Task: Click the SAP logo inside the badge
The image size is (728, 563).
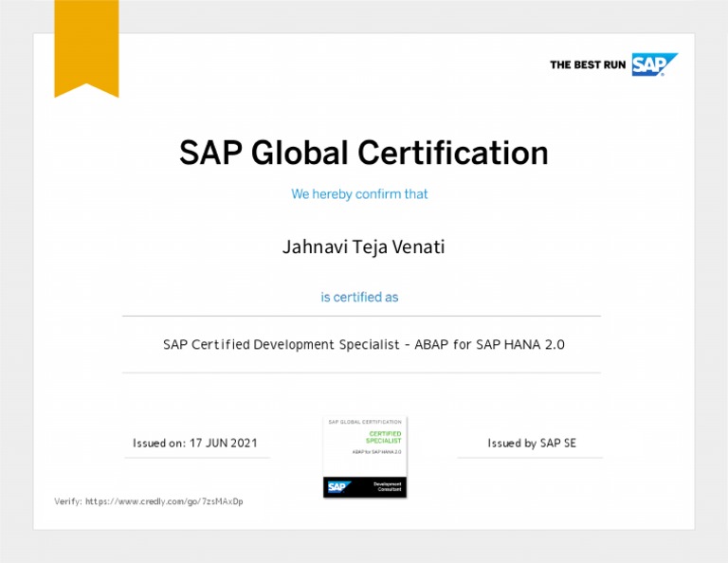Action: coord(338,486)
